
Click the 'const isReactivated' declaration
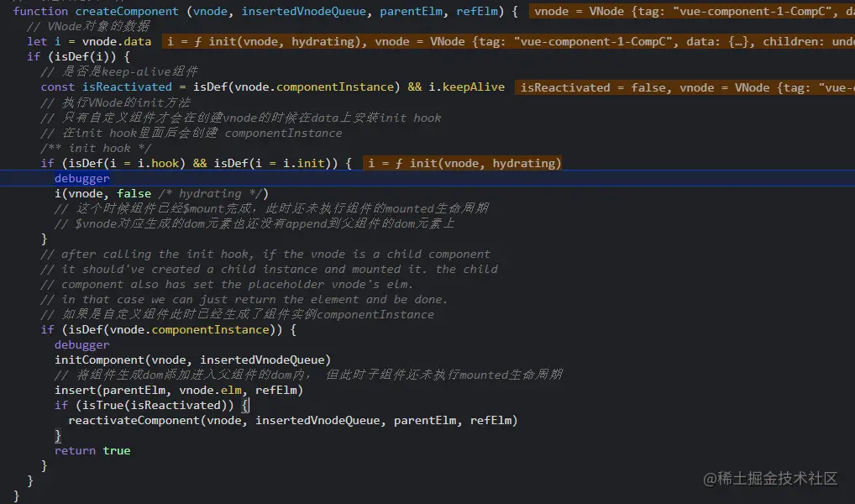click(x=273, y=87)
